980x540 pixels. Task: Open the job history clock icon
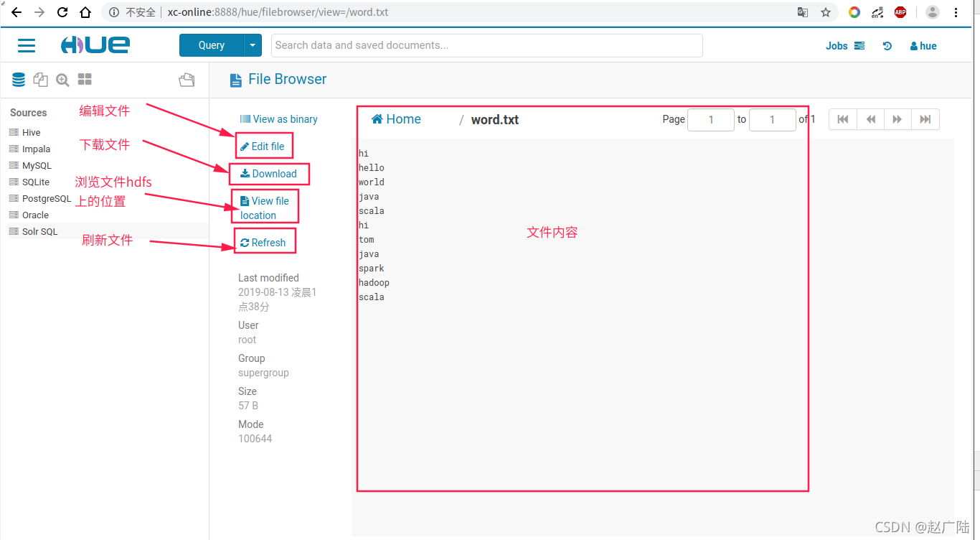click(x=887, y=46)
